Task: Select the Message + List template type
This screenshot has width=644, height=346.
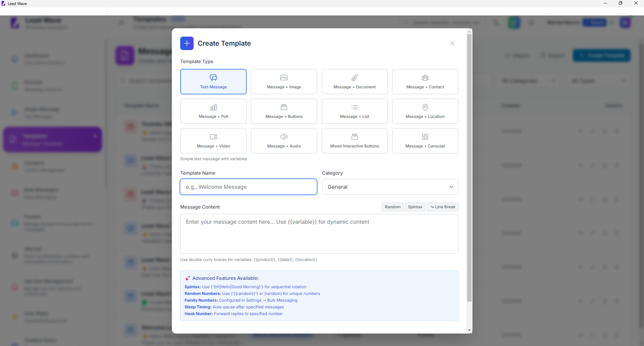Action: point(354,111)
